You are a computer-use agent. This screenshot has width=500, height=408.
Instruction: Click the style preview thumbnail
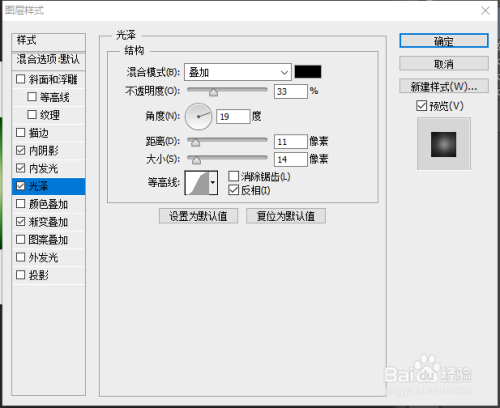[444, 144]
